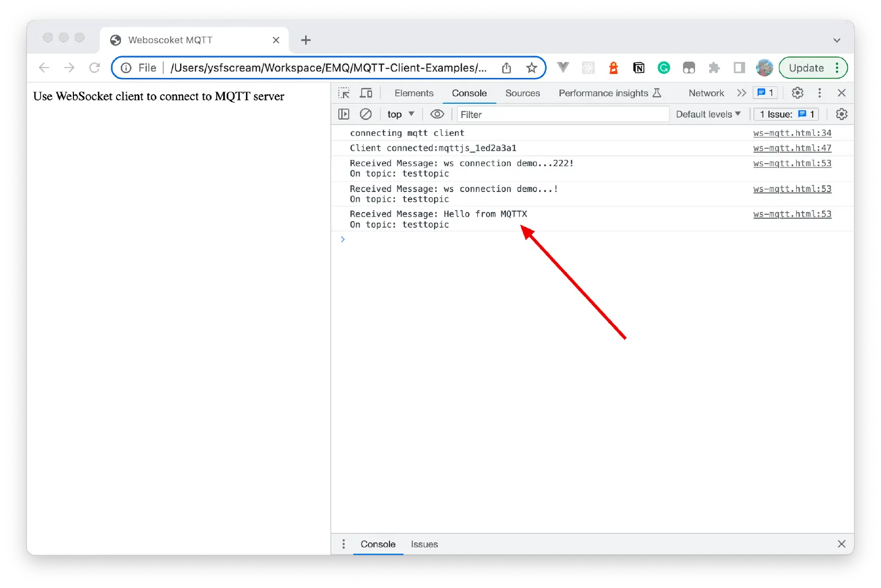
Task: Open the Lighthouse extension
Action: pyautogui.click(x=613, y=68)
